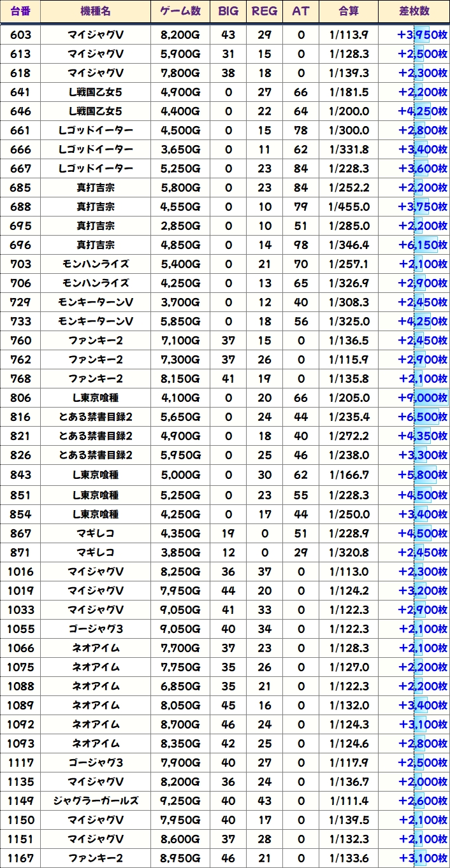450x868 pixels.
Task: Select machine number 667
Action: tap(20, 169)
